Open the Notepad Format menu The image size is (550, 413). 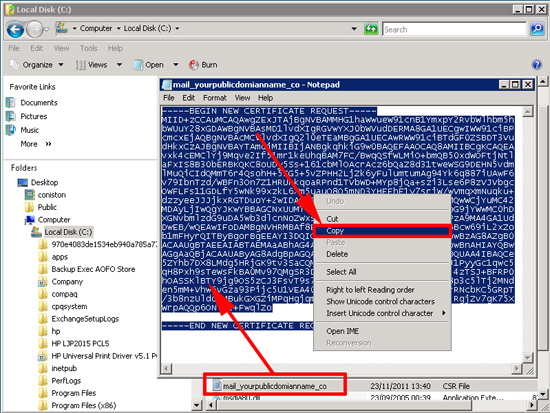point(215,98)
